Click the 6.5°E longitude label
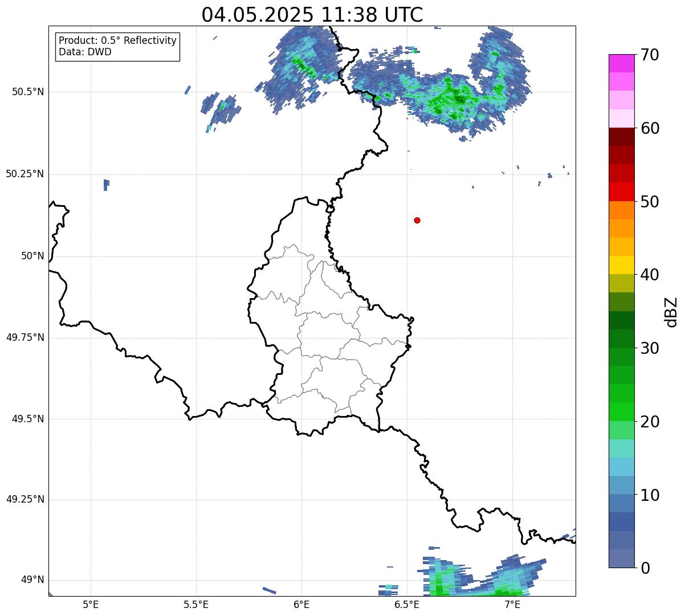This screenshot has width=685, height=616. 407,605
